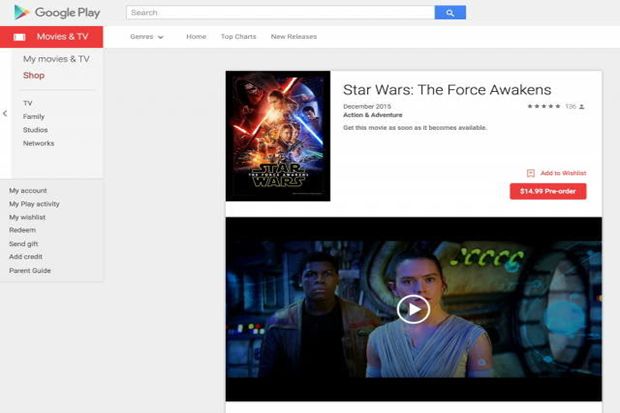
Task: Open My movies & TV
Action: tap(56, 59)
